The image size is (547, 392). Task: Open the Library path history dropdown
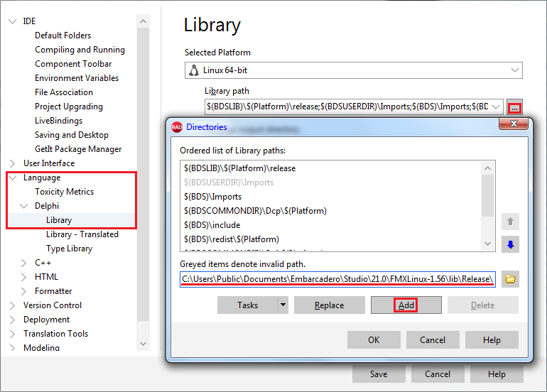[x=496, y=107]
